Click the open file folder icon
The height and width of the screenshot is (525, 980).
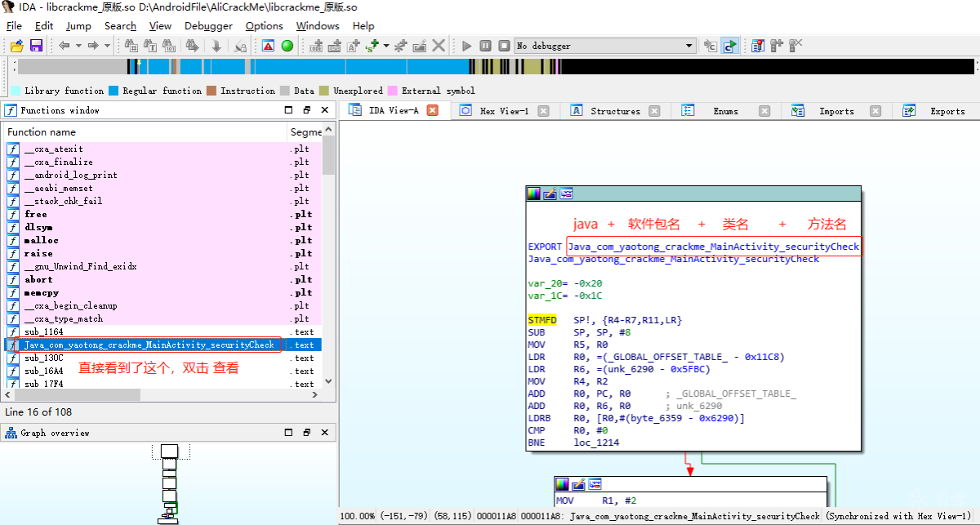16,46
